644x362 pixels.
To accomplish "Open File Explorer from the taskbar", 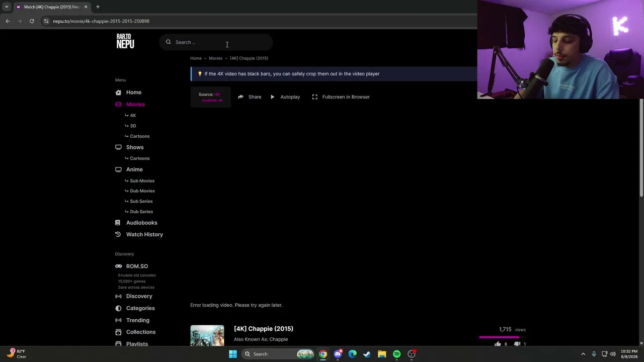I will tap(382, 354).
